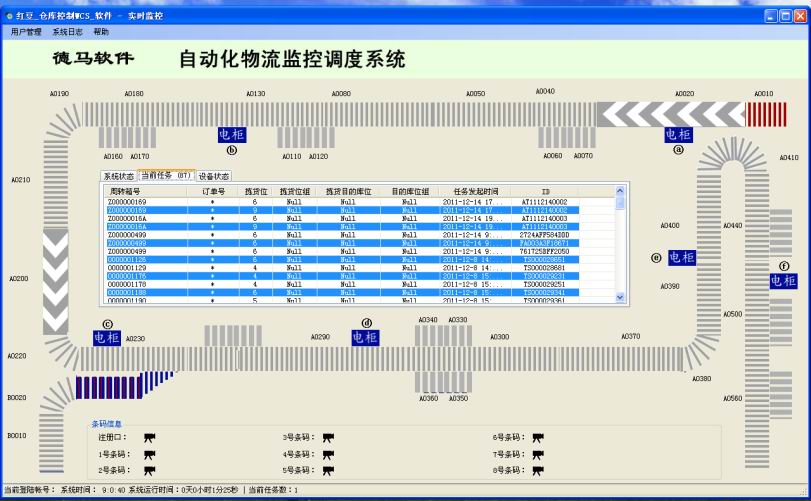811x501 pixels.
Task: Click the red A0010 conveyor segment
Action: point(764,113)
